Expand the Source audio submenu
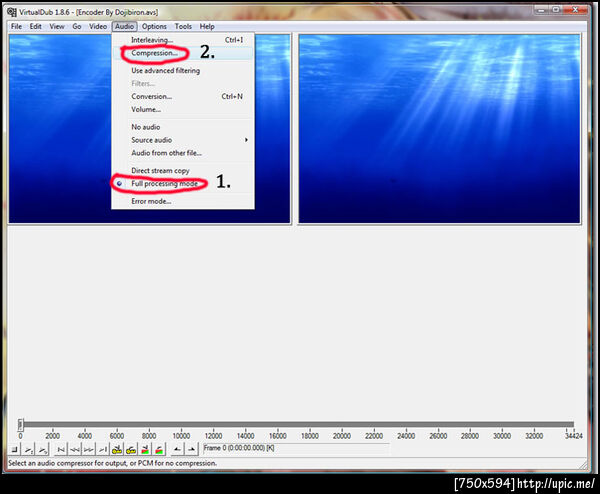 [x=183, y=140]
